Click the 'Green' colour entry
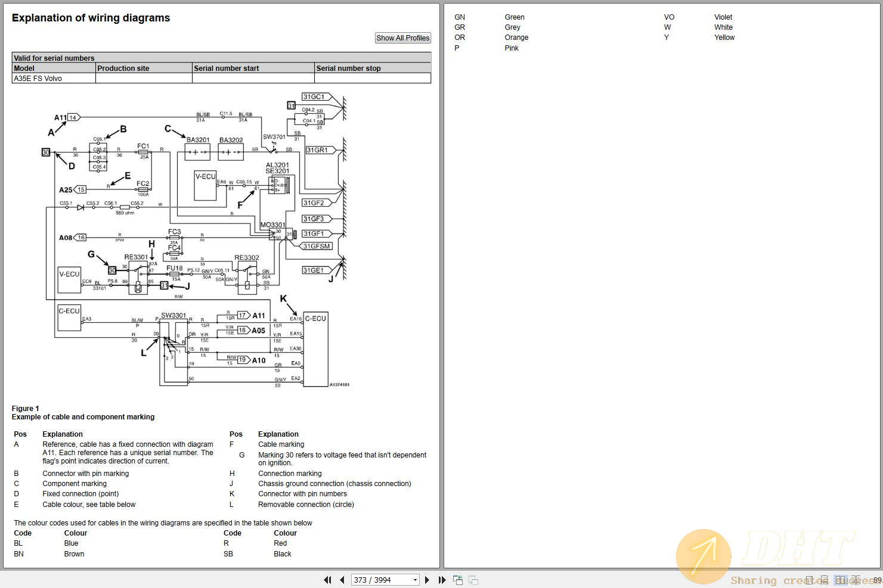This screenshot has height=588, width=883. click(515, 17)
